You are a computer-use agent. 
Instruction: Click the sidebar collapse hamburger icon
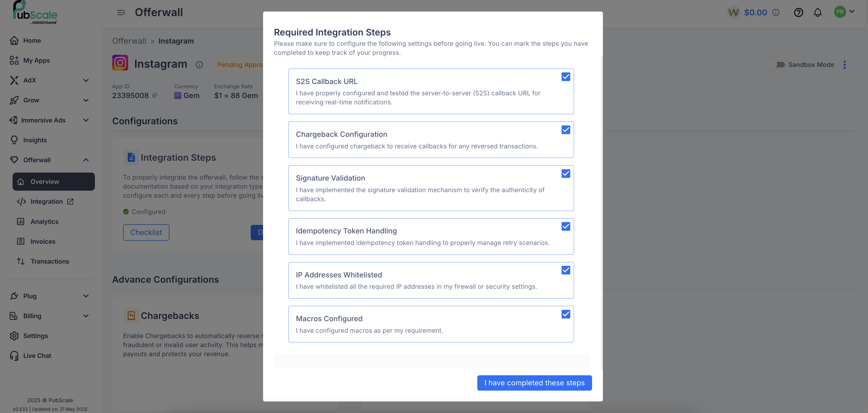tap(121, 13)
